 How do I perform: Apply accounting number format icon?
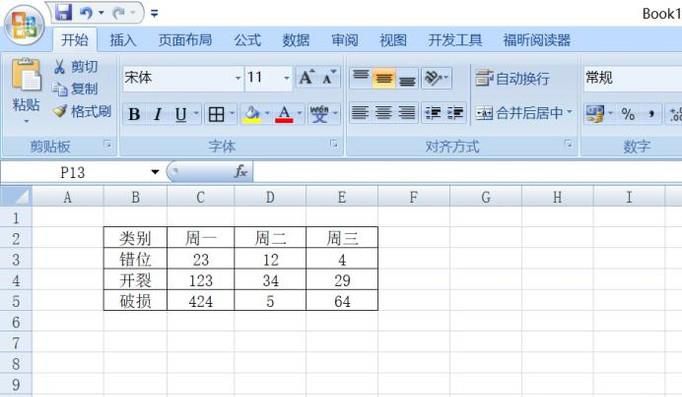(595, 114)
